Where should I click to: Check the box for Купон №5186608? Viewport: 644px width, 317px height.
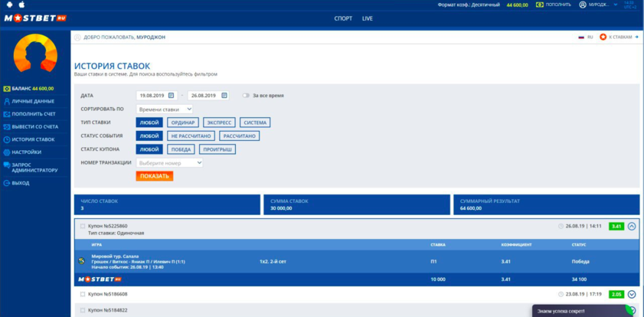[83, 294]
